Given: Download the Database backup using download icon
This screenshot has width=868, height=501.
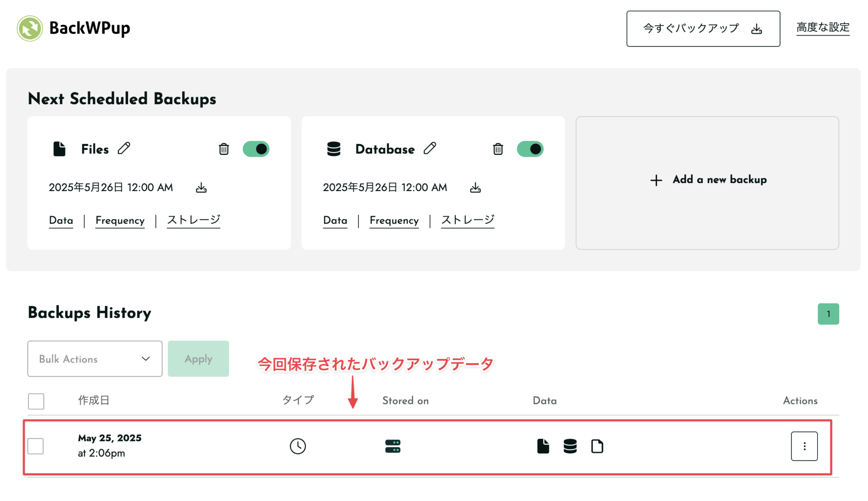Looking at the screenshot, I should pos(476,187).
